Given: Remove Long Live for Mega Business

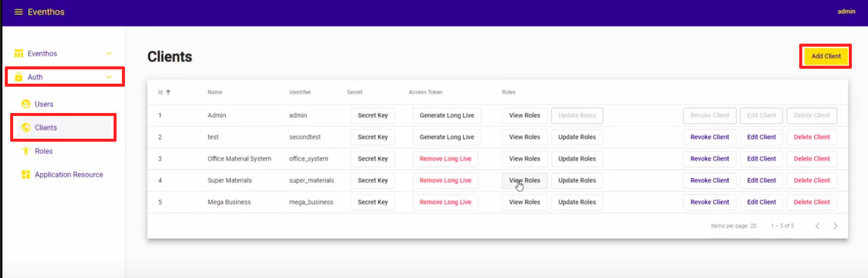Looking at the screenshot, I should click(445, 202).
